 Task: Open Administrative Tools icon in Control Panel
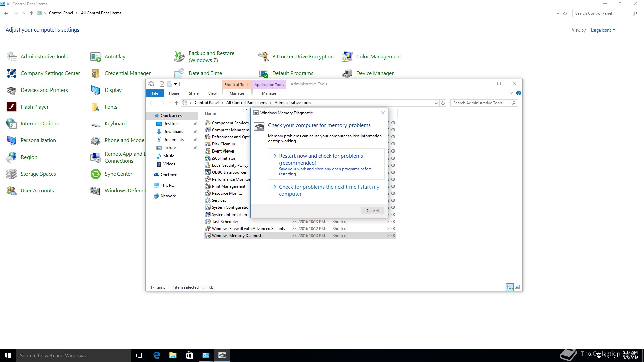click(12, 57)
